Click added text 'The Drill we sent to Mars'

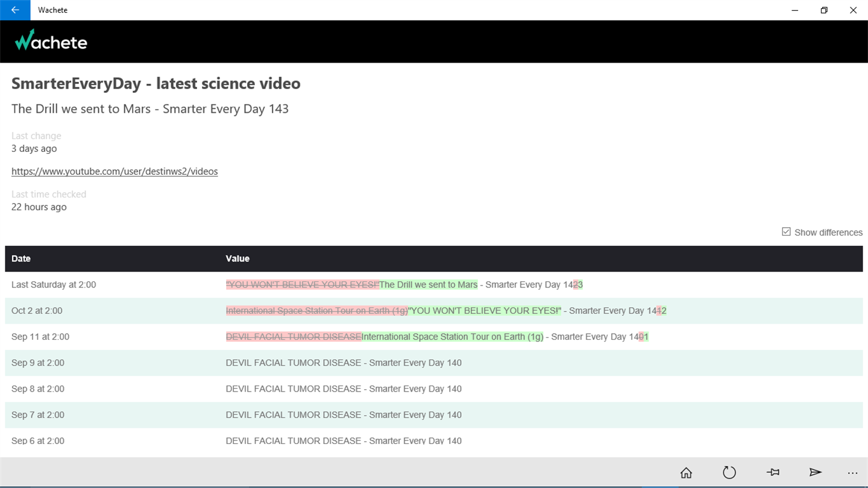[x=428, y=284]
